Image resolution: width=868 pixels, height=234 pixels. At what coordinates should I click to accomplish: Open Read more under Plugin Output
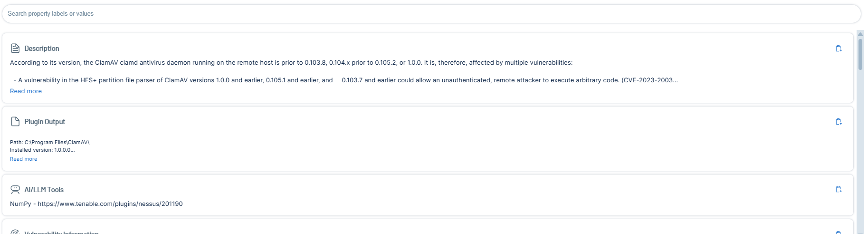23,159
